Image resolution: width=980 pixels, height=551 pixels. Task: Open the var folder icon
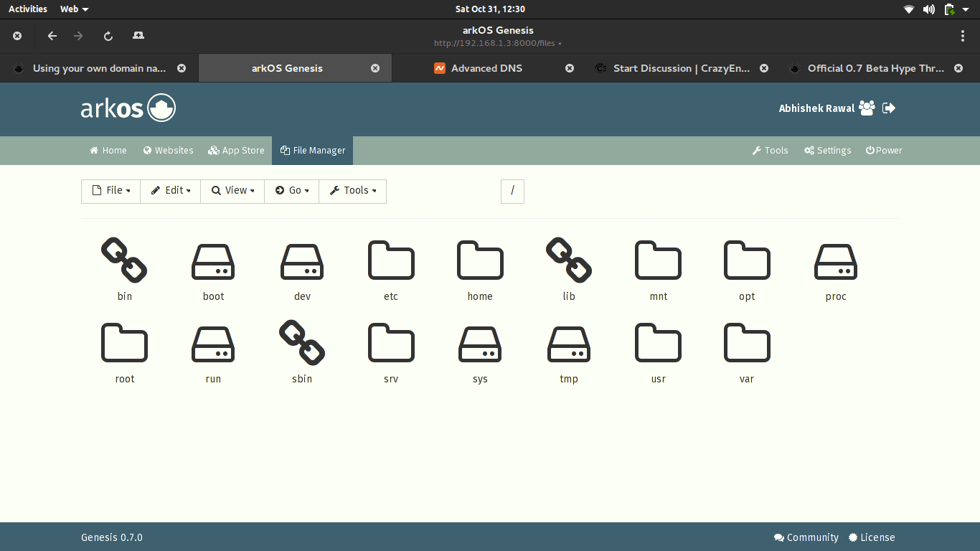pos(747,342)
